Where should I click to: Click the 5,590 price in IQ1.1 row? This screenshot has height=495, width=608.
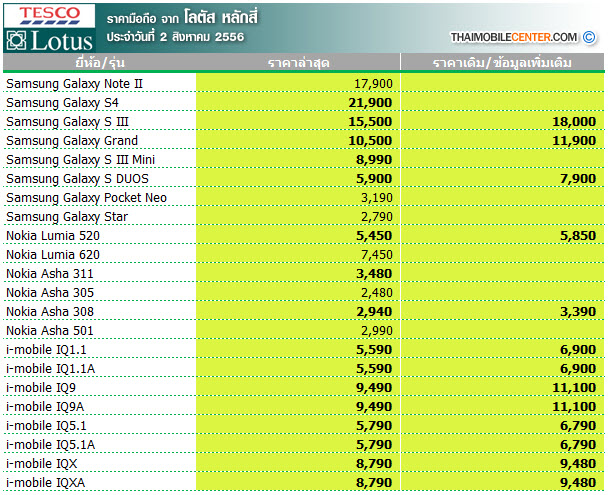click(x=374, y=350)
